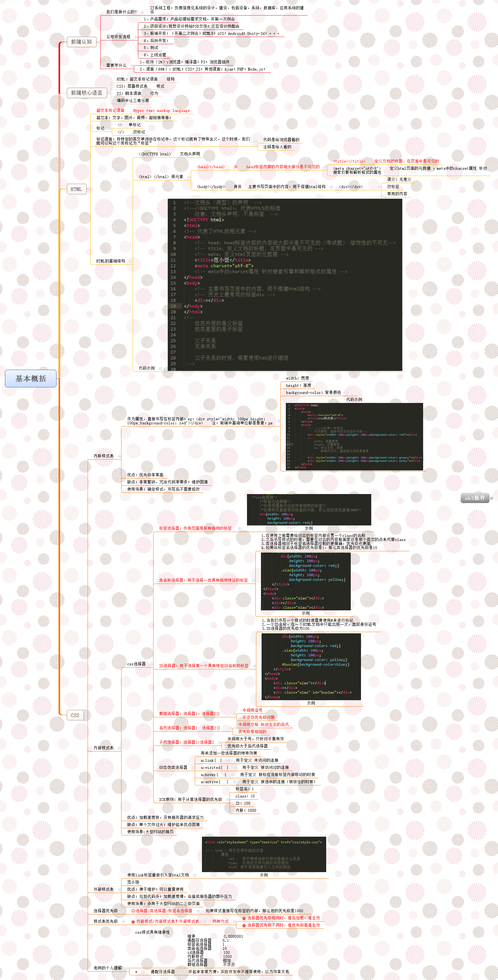Select the ID选择器 red topic

point(204,666)
